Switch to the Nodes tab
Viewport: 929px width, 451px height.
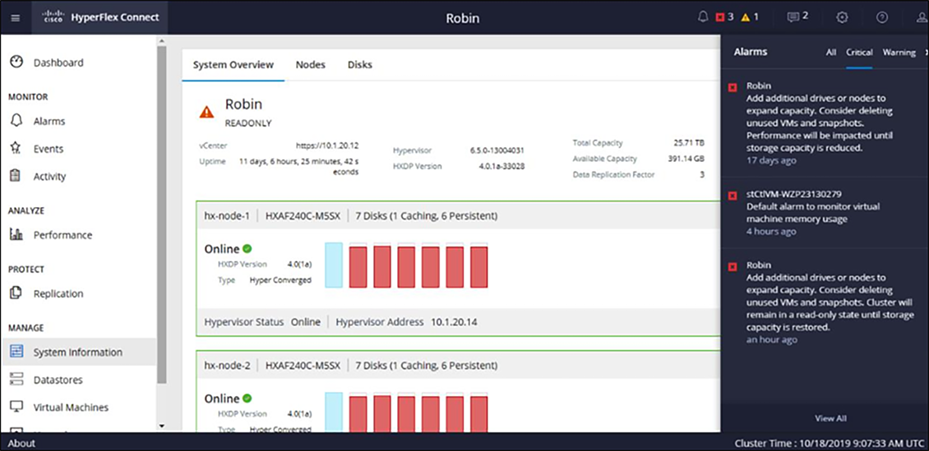coord(310,65)
